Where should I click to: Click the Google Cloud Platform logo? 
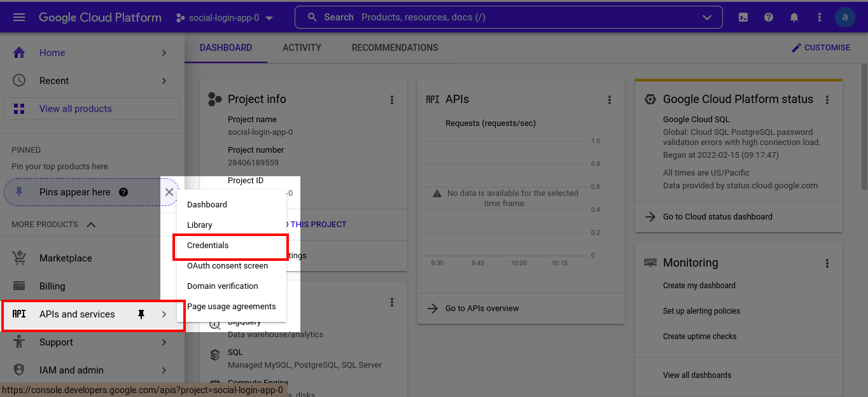(100, 18)
